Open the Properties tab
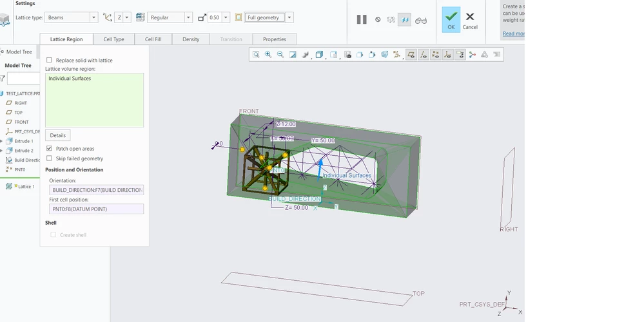This screenshot has width=644, height=322. pos(275,39)
